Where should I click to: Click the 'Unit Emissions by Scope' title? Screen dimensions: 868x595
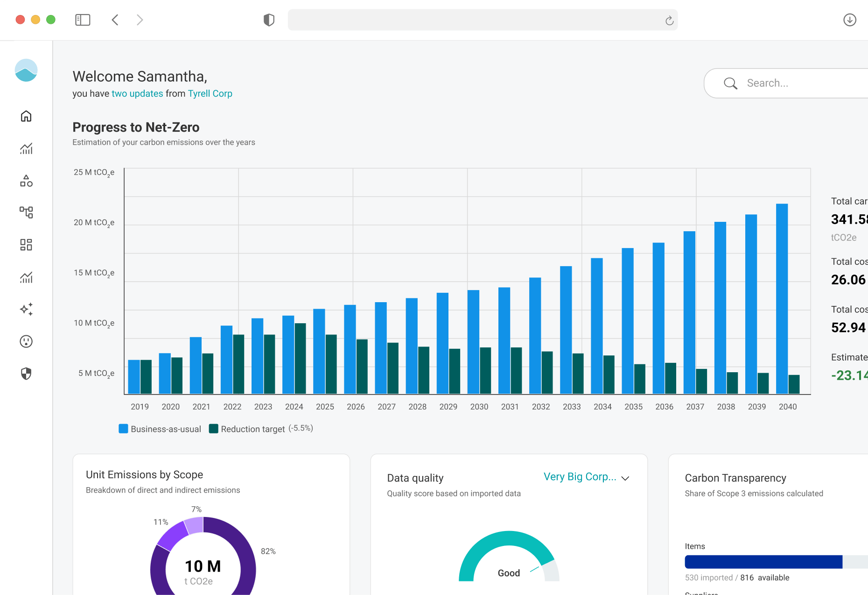click(144, 475)
